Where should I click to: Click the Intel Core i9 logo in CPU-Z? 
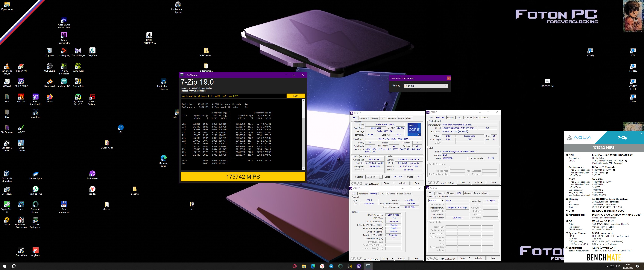coord(414,130)
